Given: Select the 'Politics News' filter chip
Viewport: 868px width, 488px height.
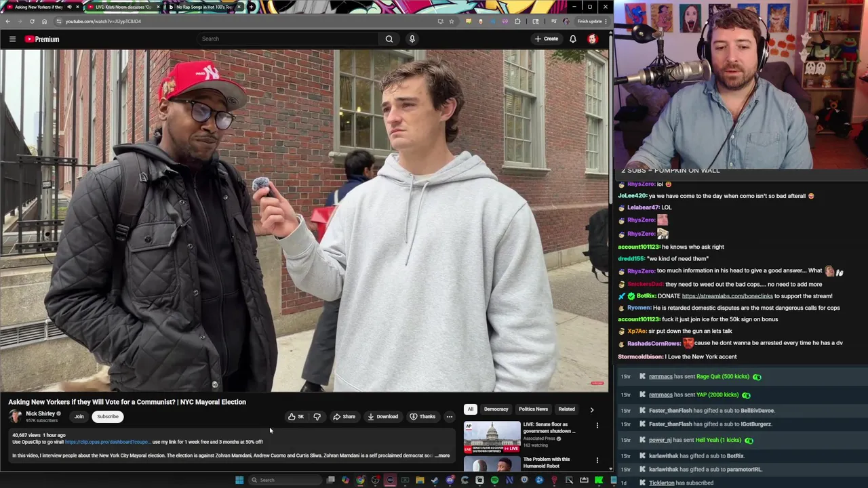Looking at the screenshot, I should pyautogui.click(x=533, y=409).
